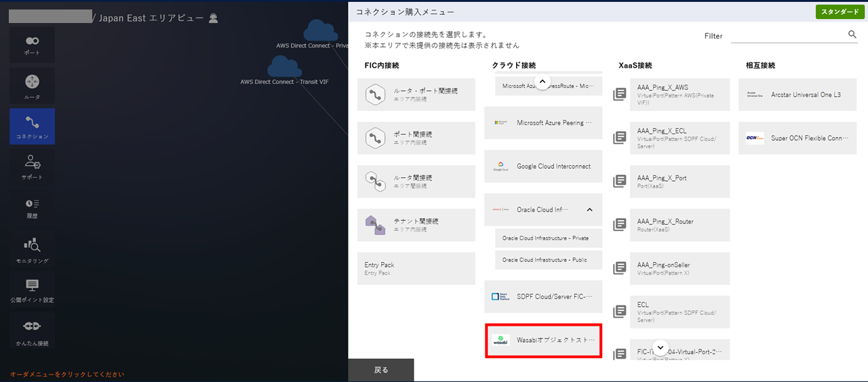
Task: Select the コネクション sidebar menu item
Action: coord(32,127)
